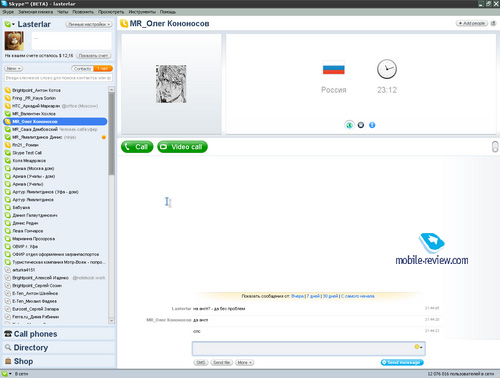Click the blue info profile page dot
500x378 pixels.
(x=372, y=125)
